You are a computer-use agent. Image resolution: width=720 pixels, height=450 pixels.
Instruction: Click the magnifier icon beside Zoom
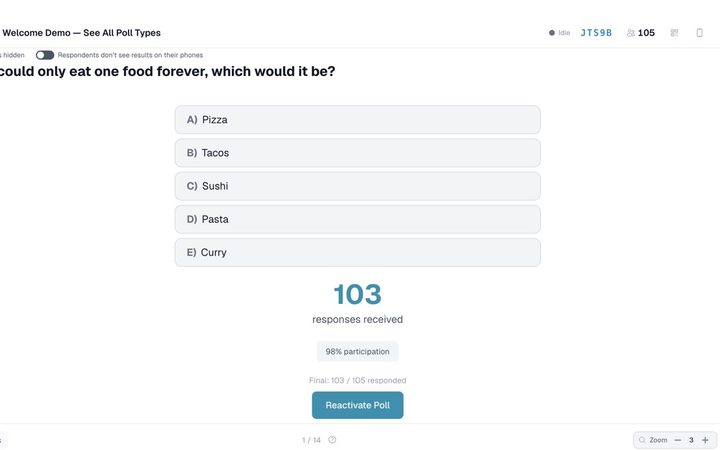click(642, 440)
